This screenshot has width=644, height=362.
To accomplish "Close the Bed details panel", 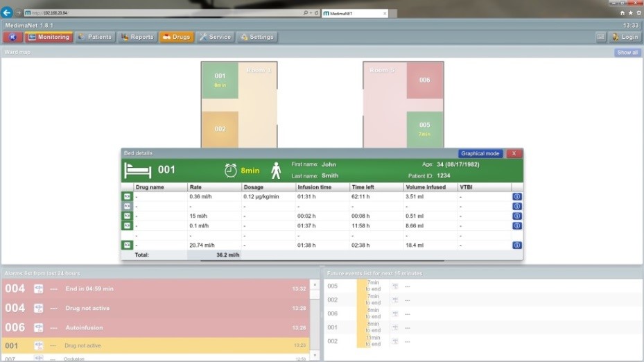I will 514,153.
